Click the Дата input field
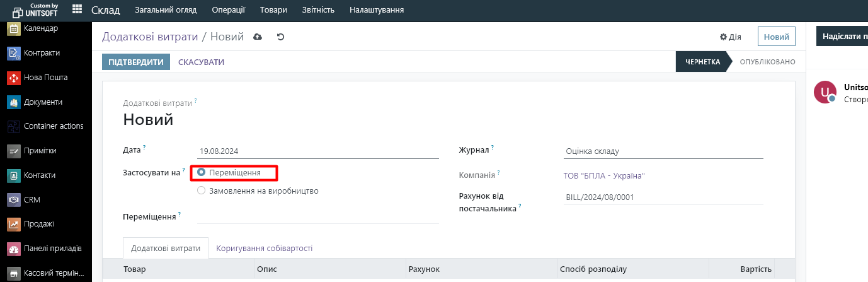Screen dimensions: 868x282 tap(318, 151)
